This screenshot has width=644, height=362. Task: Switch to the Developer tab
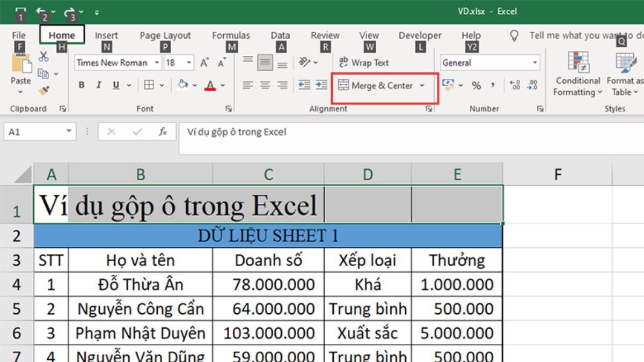(420, 35)
